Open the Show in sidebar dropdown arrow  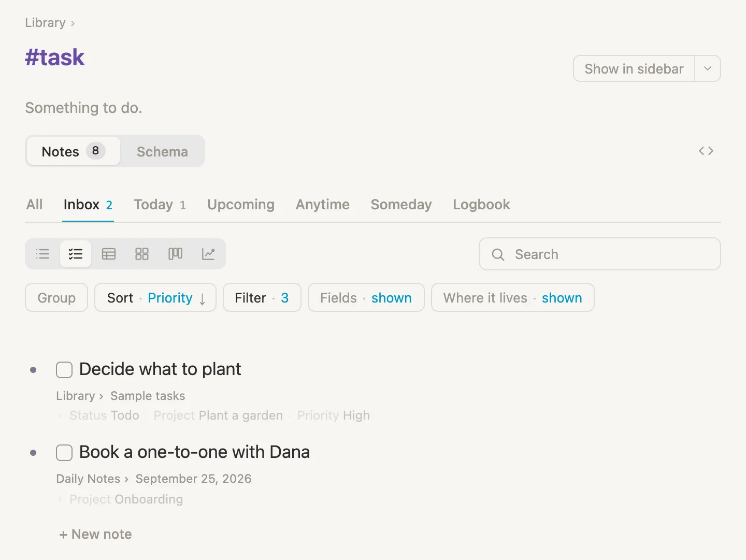pyautogui.click(x=708, y=68)
